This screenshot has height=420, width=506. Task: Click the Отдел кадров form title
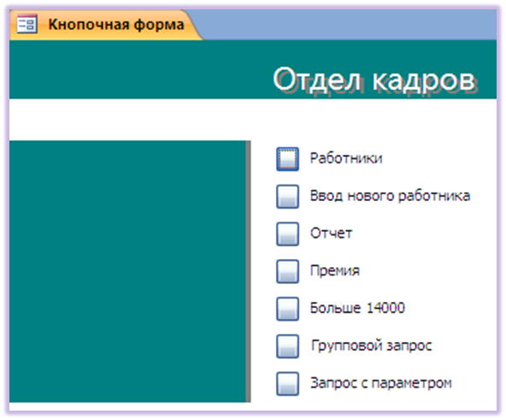(x=374, y=80)
